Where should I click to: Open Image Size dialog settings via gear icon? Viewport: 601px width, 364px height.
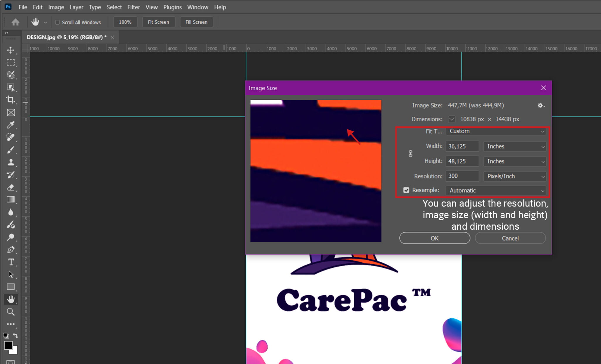point(540,105)
